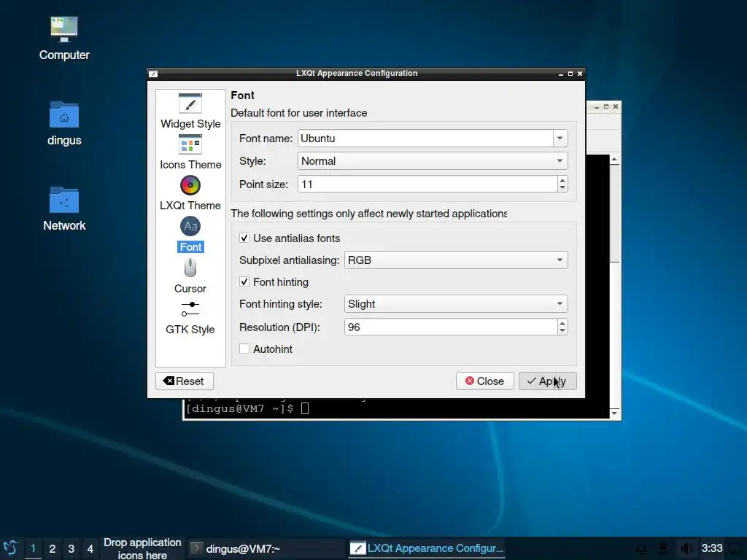Toggle the Font hinting checkbox
Screen dimensions: 747x560
click(x=244, y=282)
